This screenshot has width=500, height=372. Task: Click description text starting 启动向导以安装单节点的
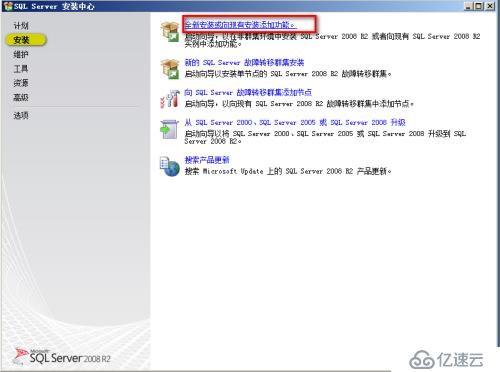tap(288, 74)
